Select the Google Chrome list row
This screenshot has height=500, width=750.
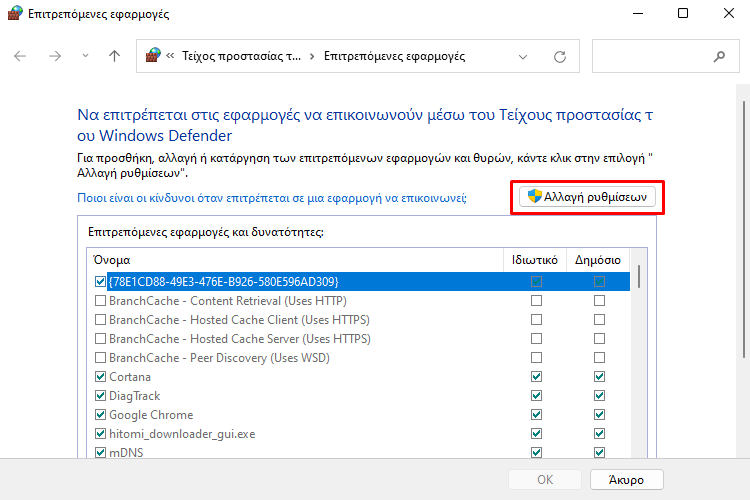coord(359,415)
